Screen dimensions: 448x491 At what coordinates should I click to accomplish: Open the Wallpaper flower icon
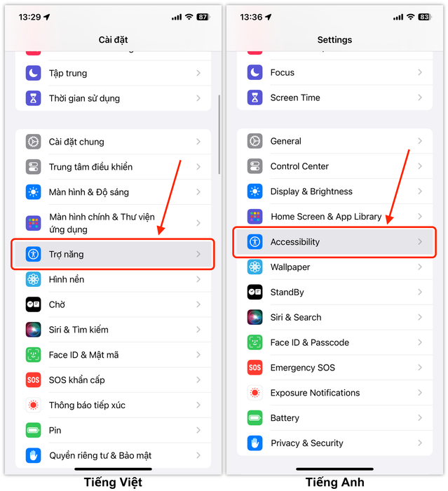click(254, 267)
